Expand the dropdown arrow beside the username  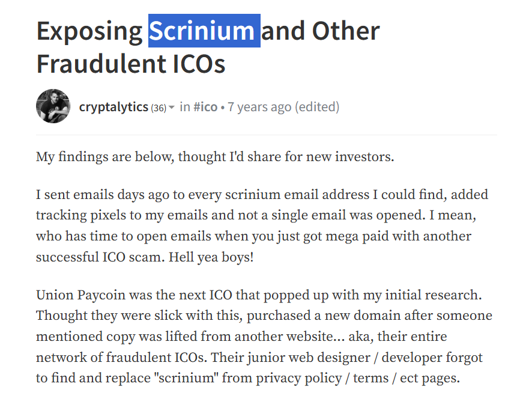[x=172, y=108]
